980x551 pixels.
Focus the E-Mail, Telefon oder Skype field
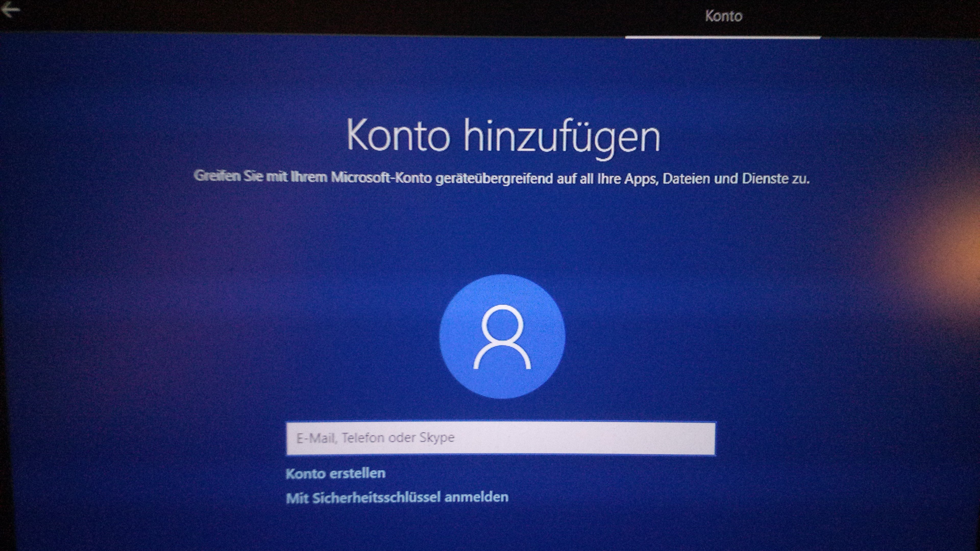click(501, 438)
